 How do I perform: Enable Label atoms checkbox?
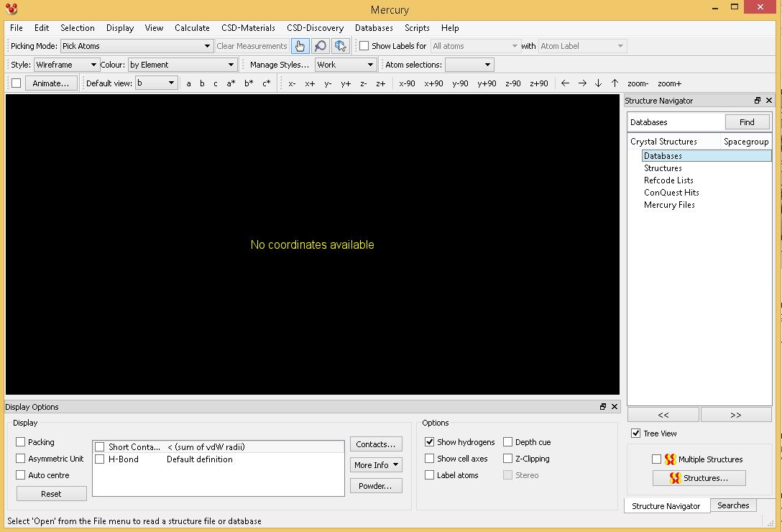[x=429, y=474]
